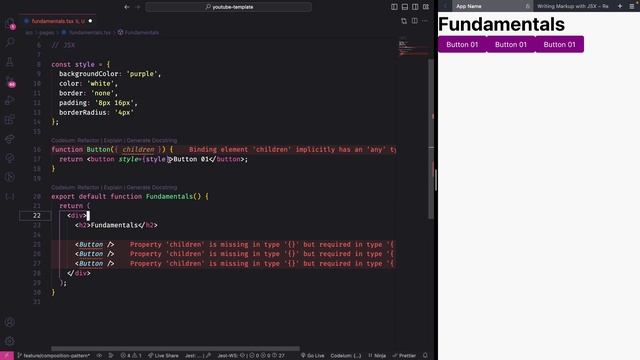Toggle the primary side bar
This screenshot has width=640, height=360.
tap(394, 7)
